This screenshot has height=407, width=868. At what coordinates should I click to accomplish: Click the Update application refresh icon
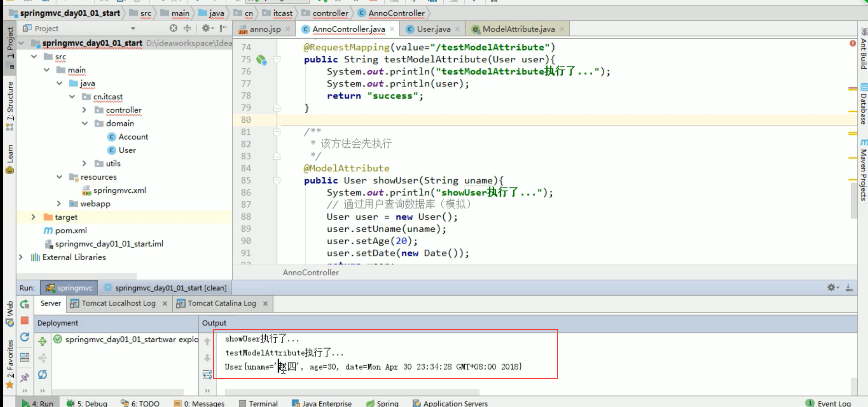tap(25, 337)
